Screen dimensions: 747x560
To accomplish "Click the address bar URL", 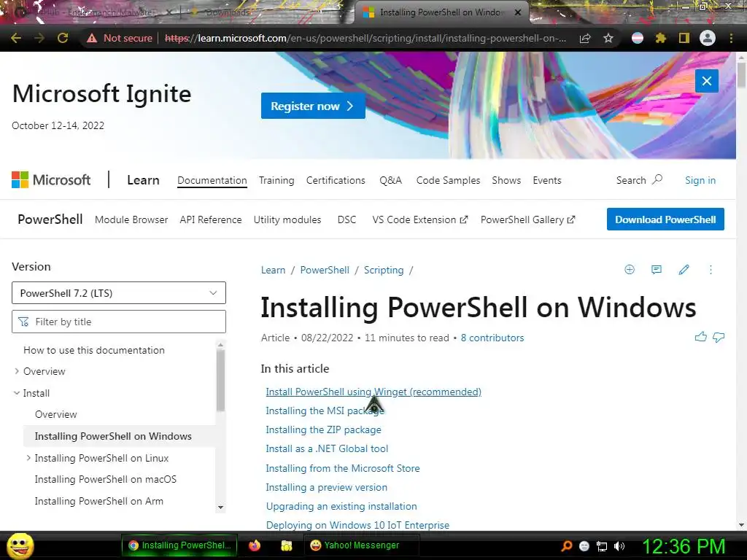I will click(x=365, y=38).
